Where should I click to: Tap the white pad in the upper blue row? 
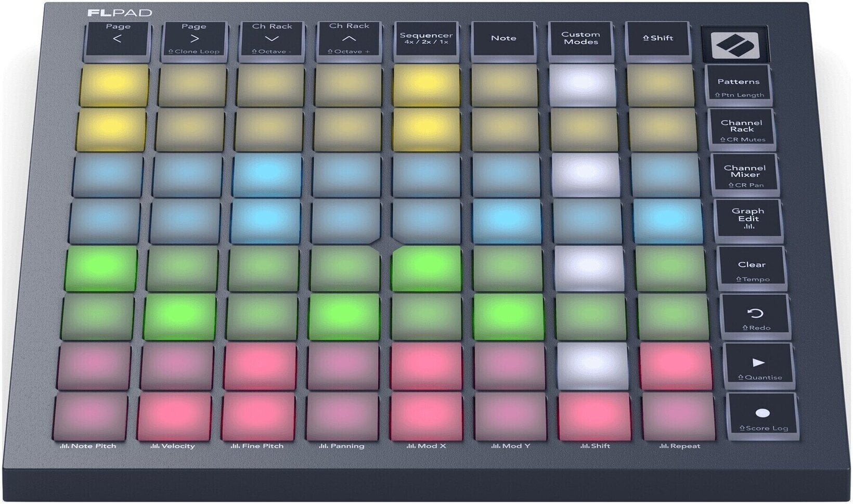(586, 174)
